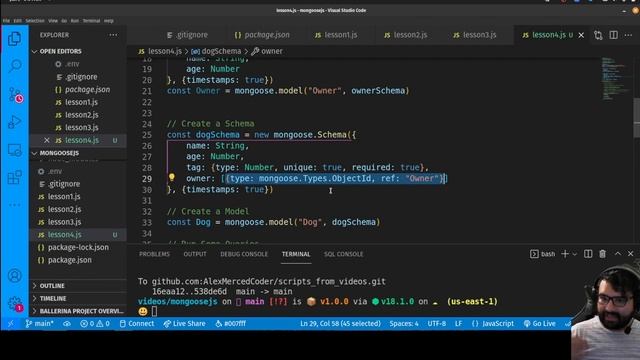Click the cloud sync icon in status bar

tap(67, 323)
